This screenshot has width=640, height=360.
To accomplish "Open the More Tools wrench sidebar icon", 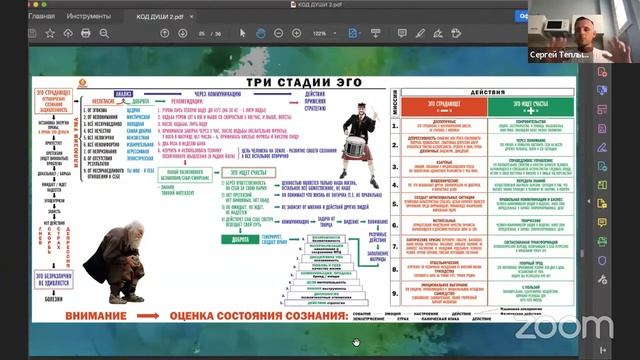I will tap(602, 280).
